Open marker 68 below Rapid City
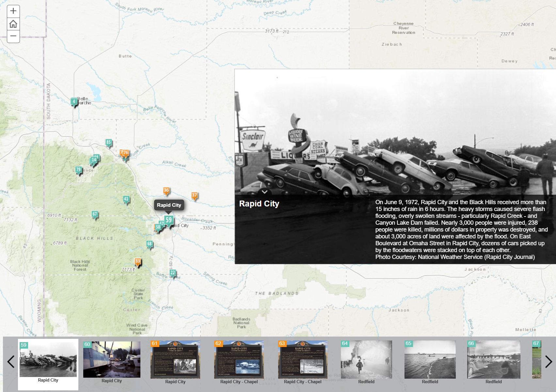This screenshot has width=556, height=392. [150, 243]
